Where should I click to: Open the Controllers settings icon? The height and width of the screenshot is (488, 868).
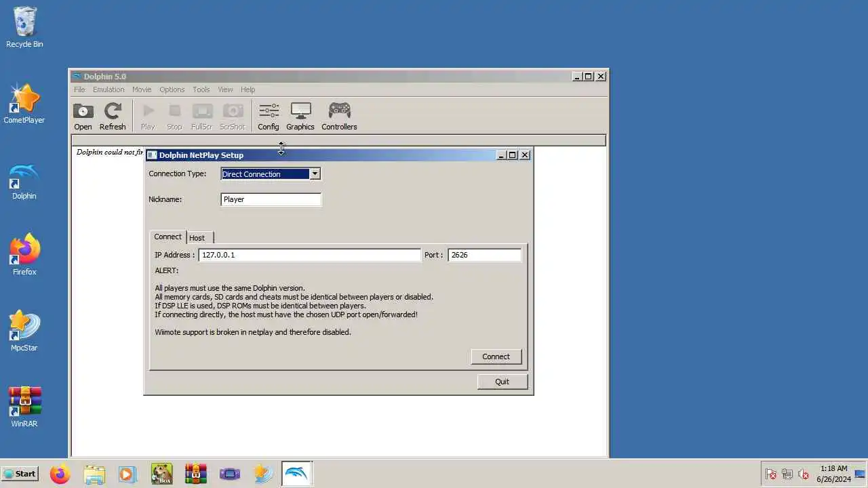point(339,116)
